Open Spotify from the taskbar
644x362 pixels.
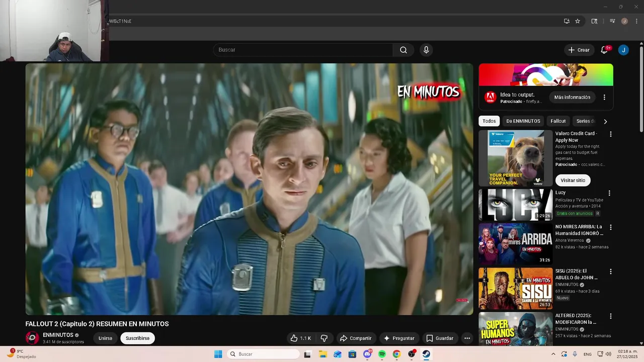[x=382, y=354]
